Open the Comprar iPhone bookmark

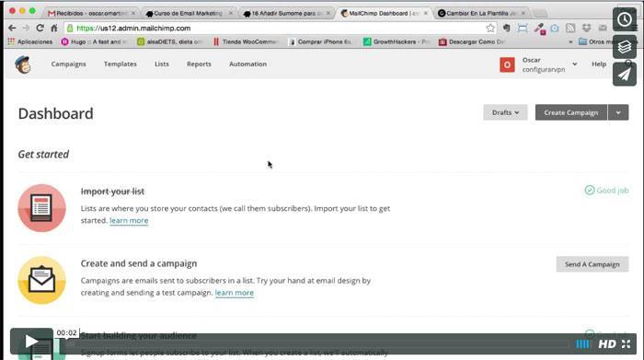pos(320,41)
